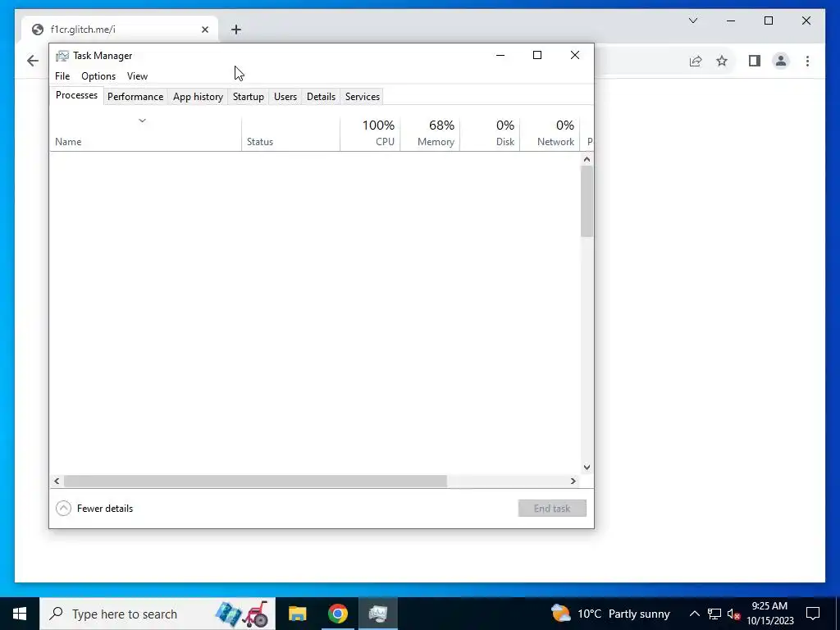Click the sort chevron above Name column
Screen dimensions: 840x630
pyautogui.click(x=142, y=121)
